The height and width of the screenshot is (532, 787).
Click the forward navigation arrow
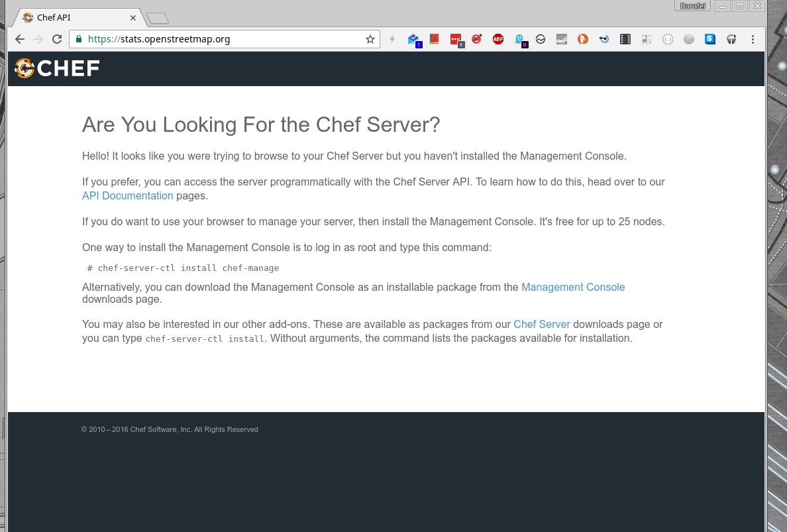[x=38, y=39]
